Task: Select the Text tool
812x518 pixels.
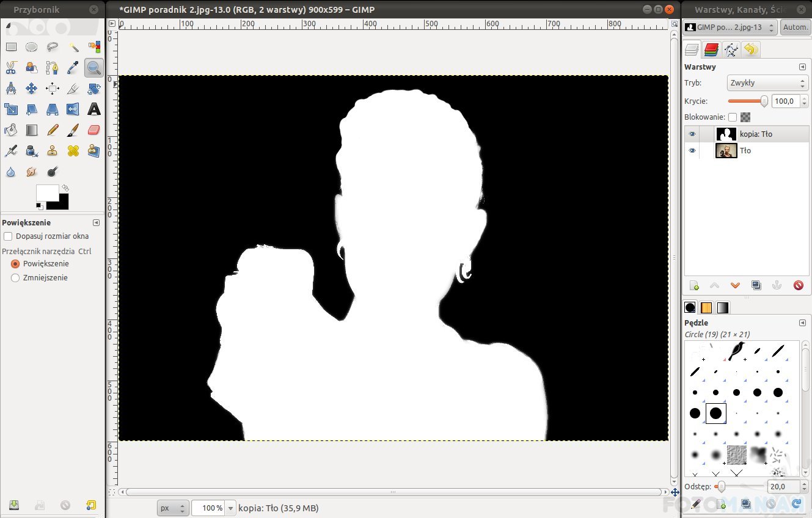Action: tap(93, 109)
